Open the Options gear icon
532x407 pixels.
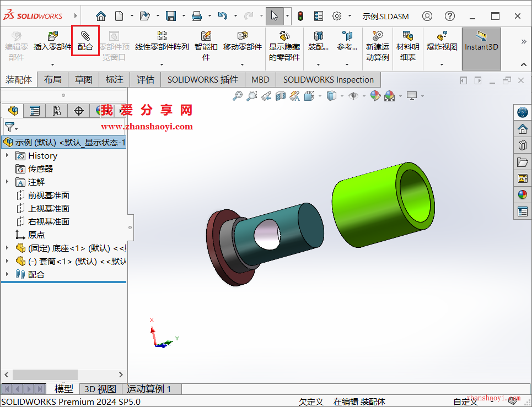(x=337, y=16)
